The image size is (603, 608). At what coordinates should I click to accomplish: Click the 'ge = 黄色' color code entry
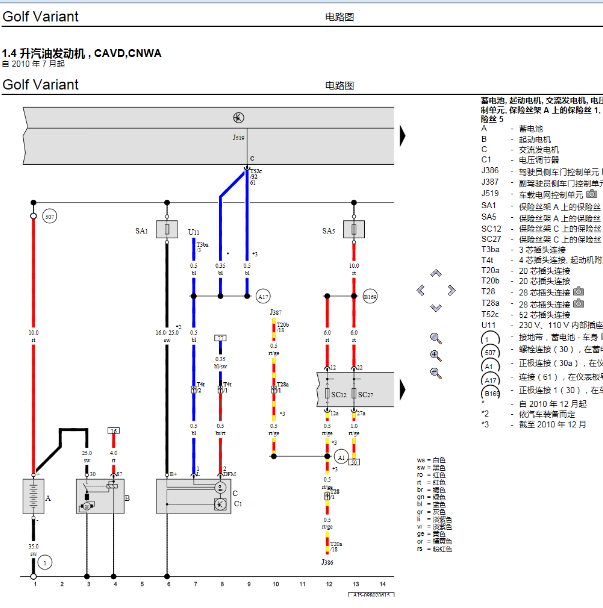(x=431, y=534)
